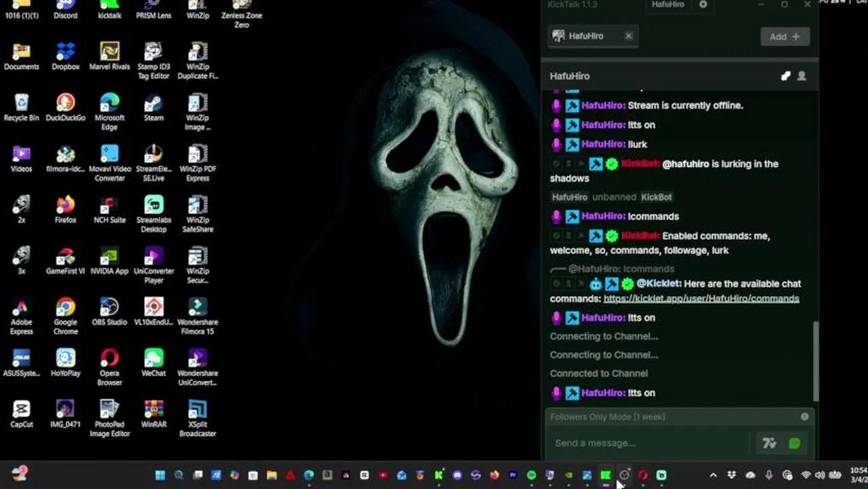868x489 pixels.
Task: Select WinRAR desktop icon
Action: click(153, 414)
